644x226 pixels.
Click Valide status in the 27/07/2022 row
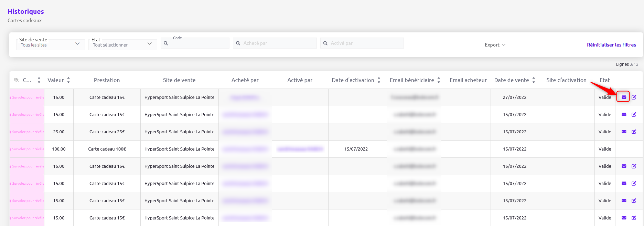(605, 97)
